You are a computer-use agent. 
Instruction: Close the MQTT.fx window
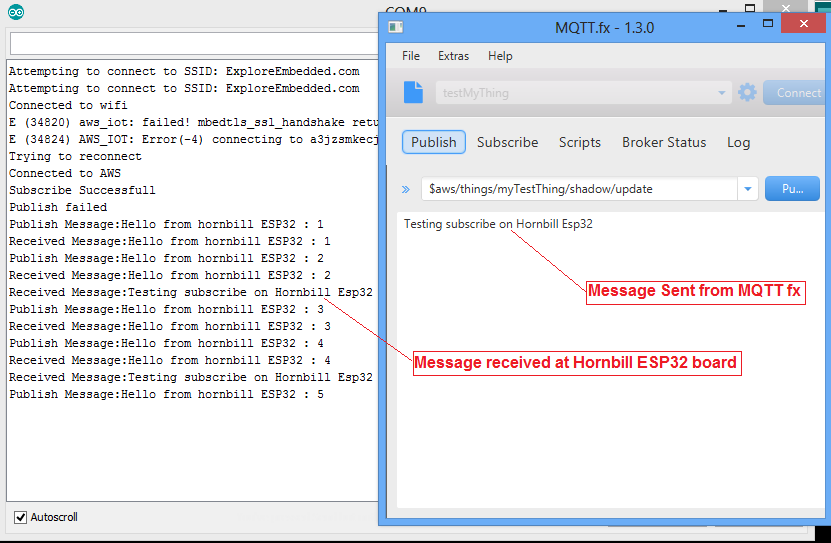pos(808,23)
